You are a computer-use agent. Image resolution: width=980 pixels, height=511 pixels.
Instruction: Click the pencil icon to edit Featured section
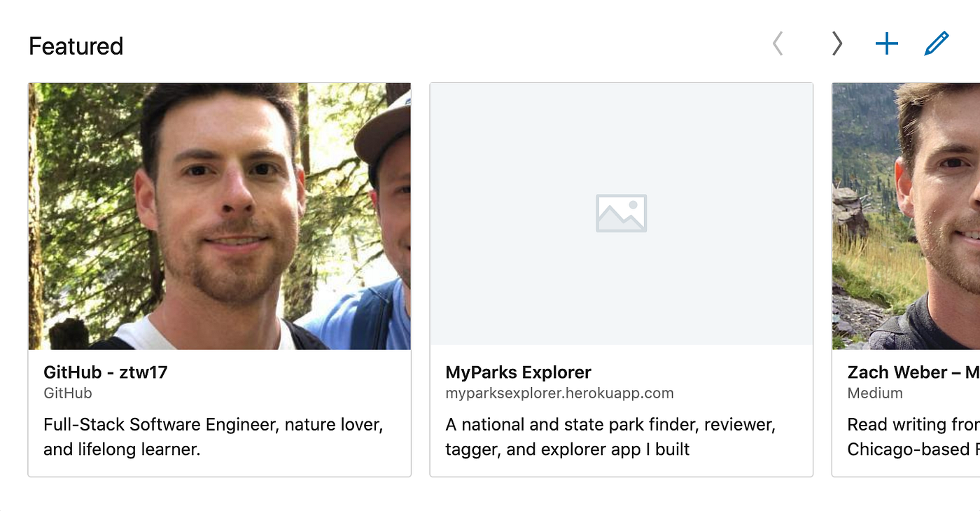pos(936,43)
